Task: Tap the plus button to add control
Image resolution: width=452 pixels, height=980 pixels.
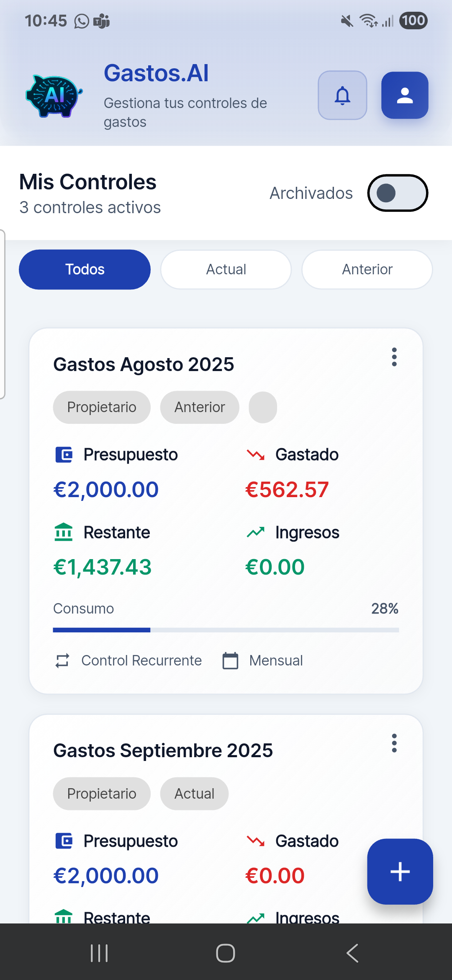Action: coord(400,872)
